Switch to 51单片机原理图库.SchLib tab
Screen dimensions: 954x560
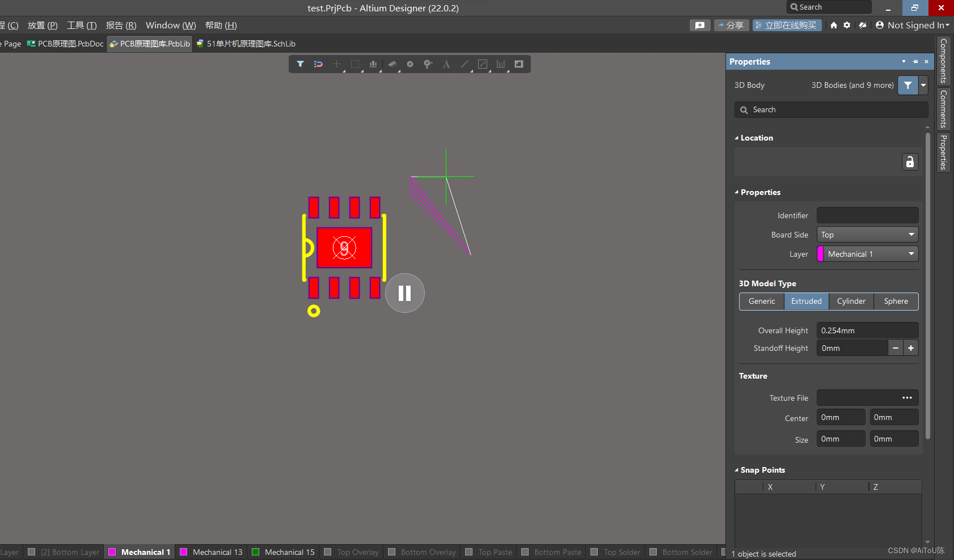point(246,44)
